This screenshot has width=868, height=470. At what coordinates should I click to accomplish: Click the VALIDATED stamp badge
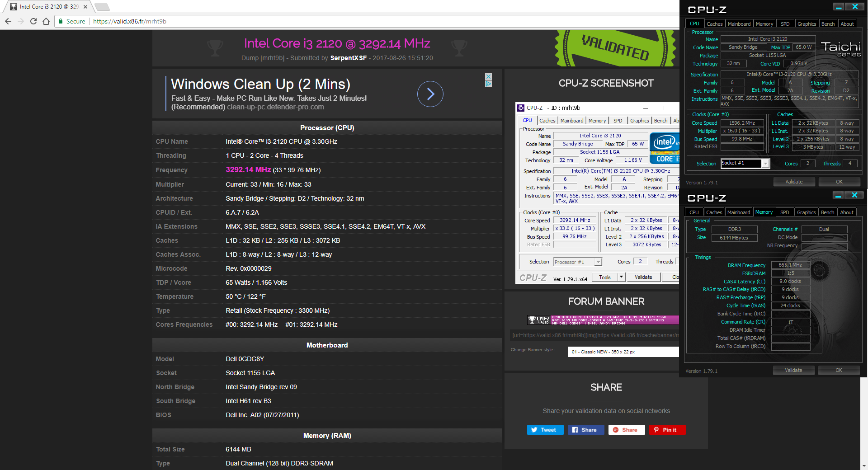615,48
